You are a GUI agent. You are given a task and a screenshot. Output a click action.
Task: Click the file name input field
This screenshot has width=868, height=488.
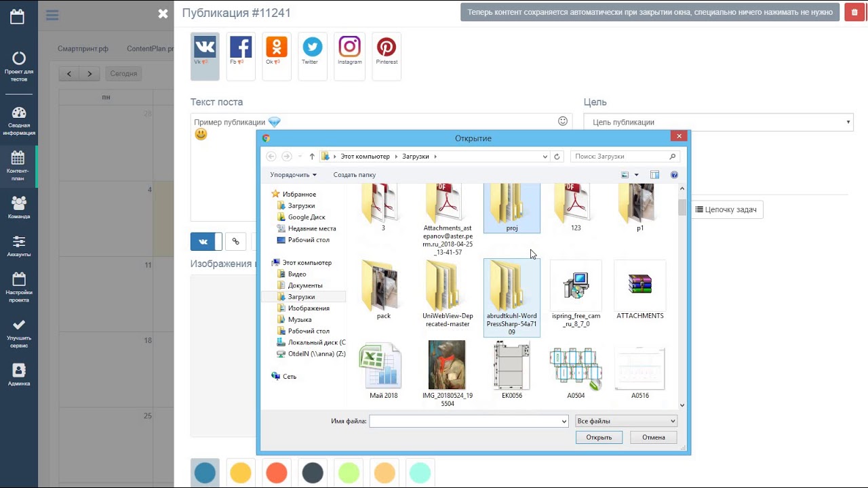pos(465,422)
